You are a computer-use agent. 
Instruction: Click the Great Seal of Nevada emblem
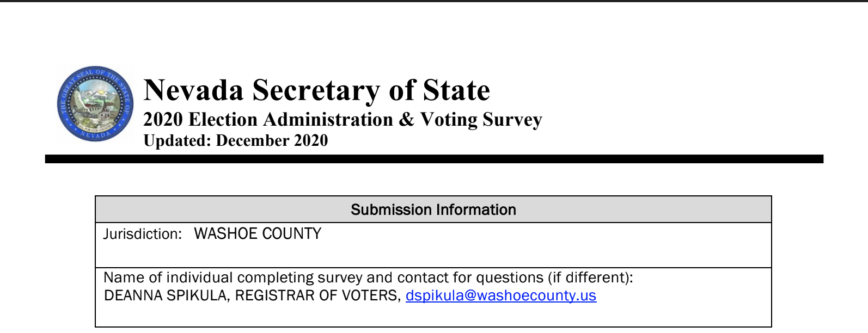pyautogui.click(x=95, y=104)
